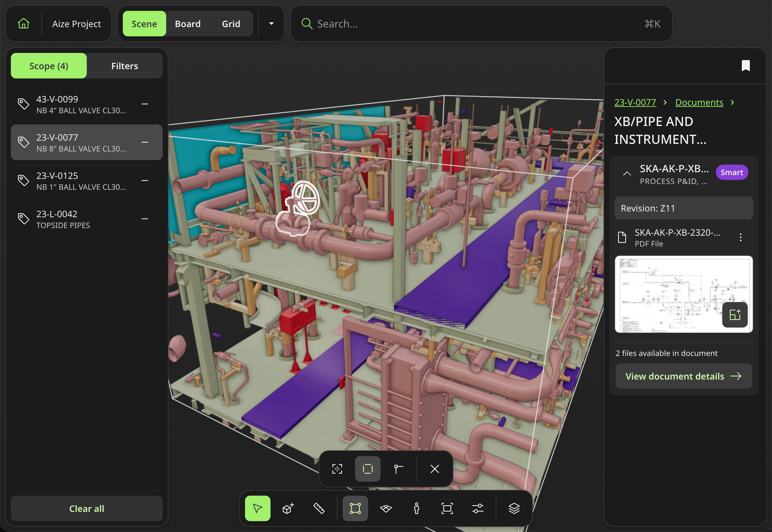Click the add-to-board icon on thumbnail

735,315
